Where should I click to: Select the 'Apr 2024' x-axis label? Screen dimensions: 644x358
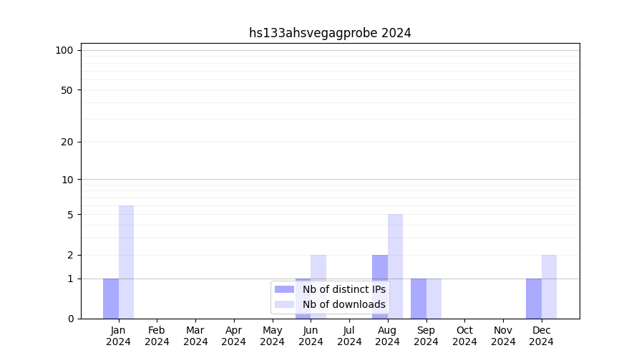click(x=234, y=336)
